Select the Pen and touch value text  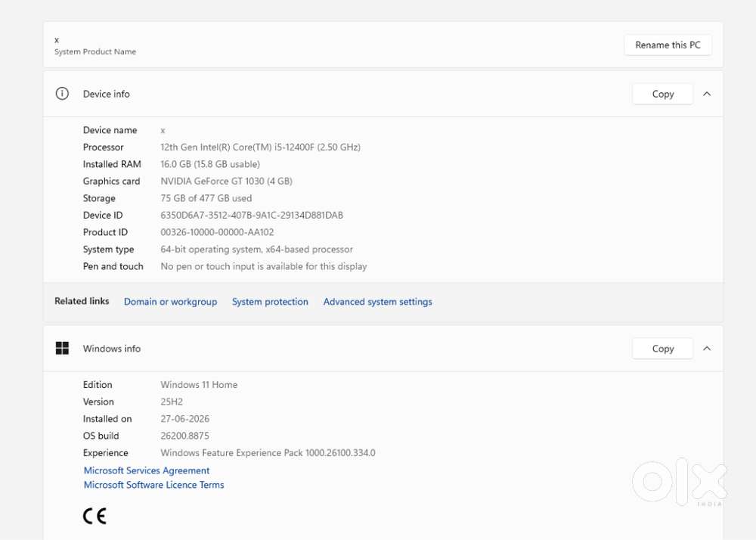[x=264, y=267]
